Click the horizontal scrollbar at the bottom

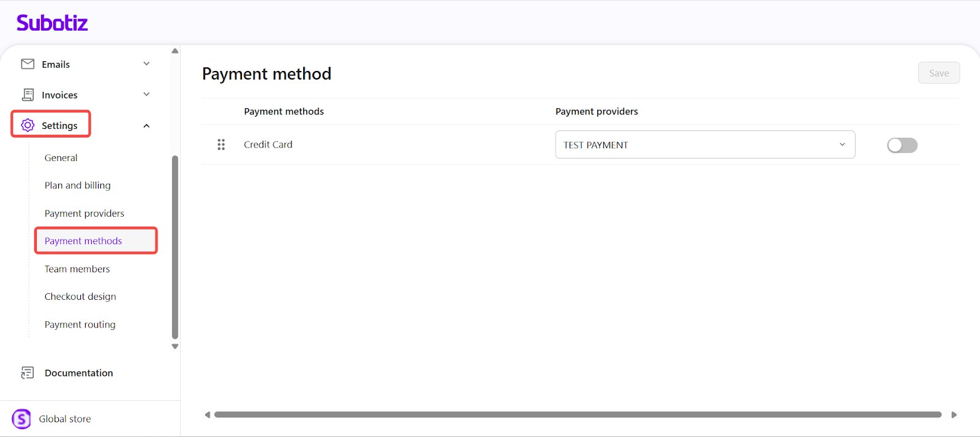pos(577,414)
